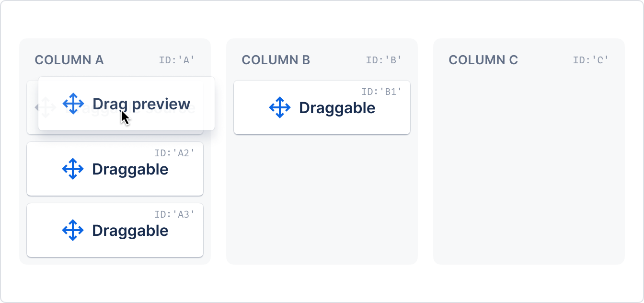644x303 pixels.
Task: Click the empty space below card B1
Action: [x=322, y=199]
